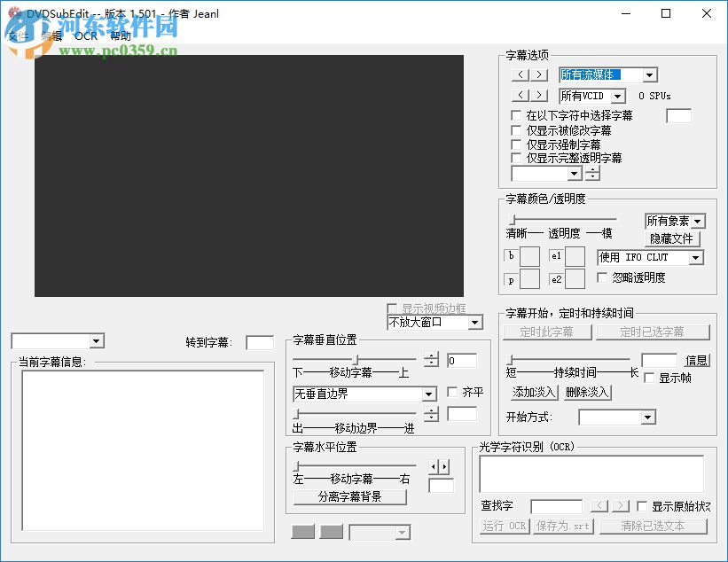The width and height of the screenshot is (728, 562).
Task: Click the right arrow to nudge subtitle horizontally
Action: click(x=443, y=466)
